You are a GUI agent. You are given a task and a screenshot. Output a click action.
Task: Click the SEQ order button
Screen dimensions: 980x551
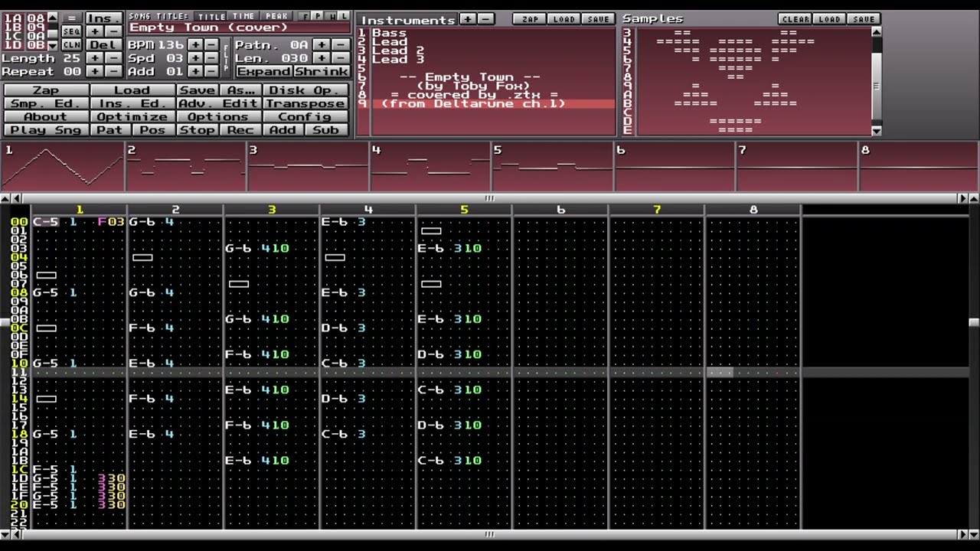click(x=71, y=31)
